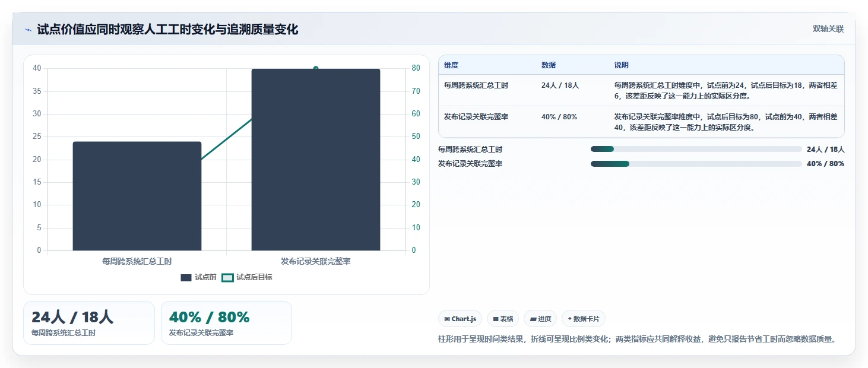Image resolution: width=868 pixels, height=368 pixels.
Task: Click right axis tick value 80
Action: [x=416, y=68]
